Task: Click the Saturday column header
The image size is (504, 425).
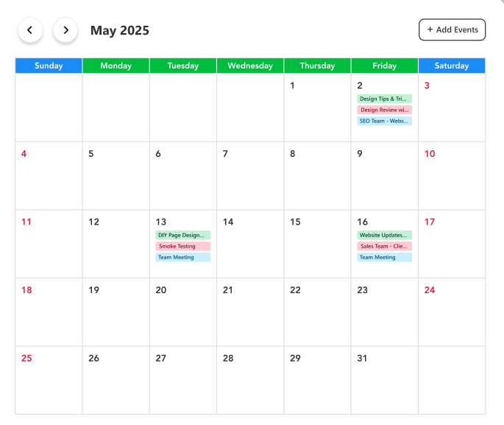Action: click(x=452, y=66)
